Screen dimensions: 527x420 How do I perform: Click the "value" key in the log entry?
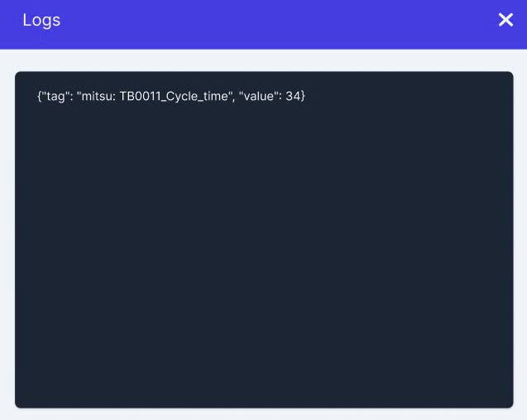pos(259,96)
